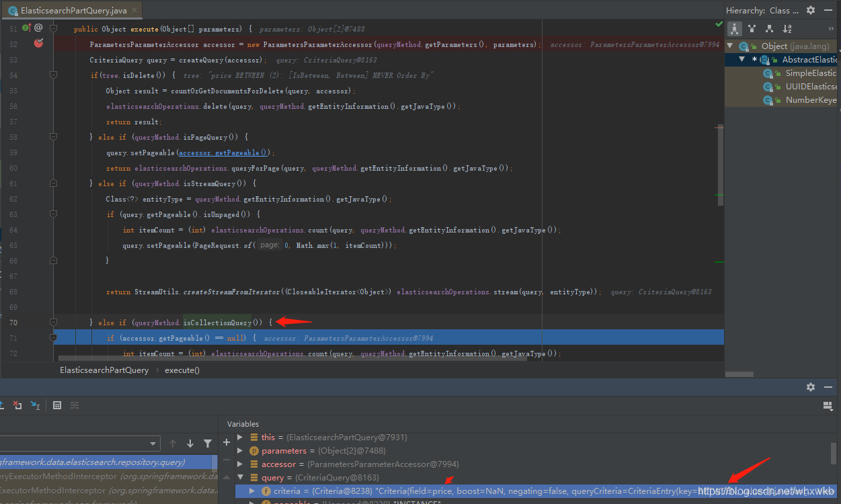Go to next frame down arrow
Viewport: 841px width, 504px height.
[190, 444]
